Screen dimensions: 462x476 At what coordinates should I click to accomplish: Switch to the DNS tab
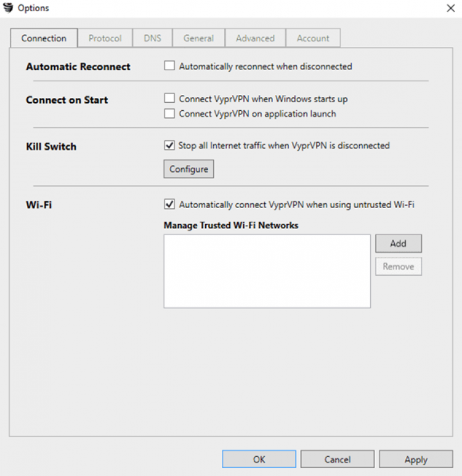click(x=153, y=38)
